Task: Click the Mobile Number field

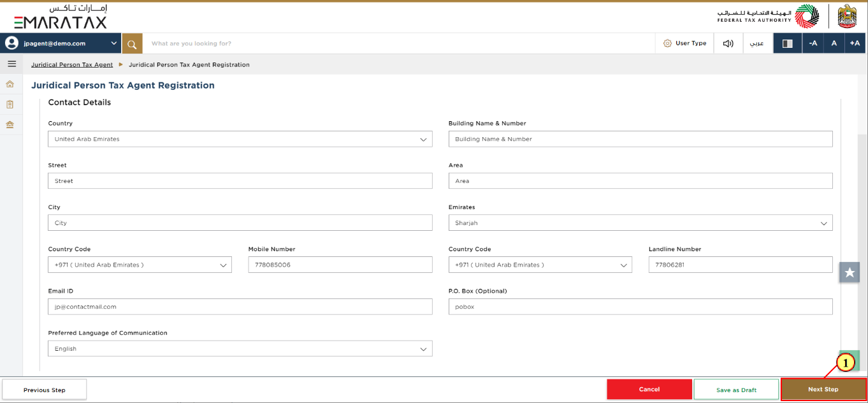Action: click(340, 265)
